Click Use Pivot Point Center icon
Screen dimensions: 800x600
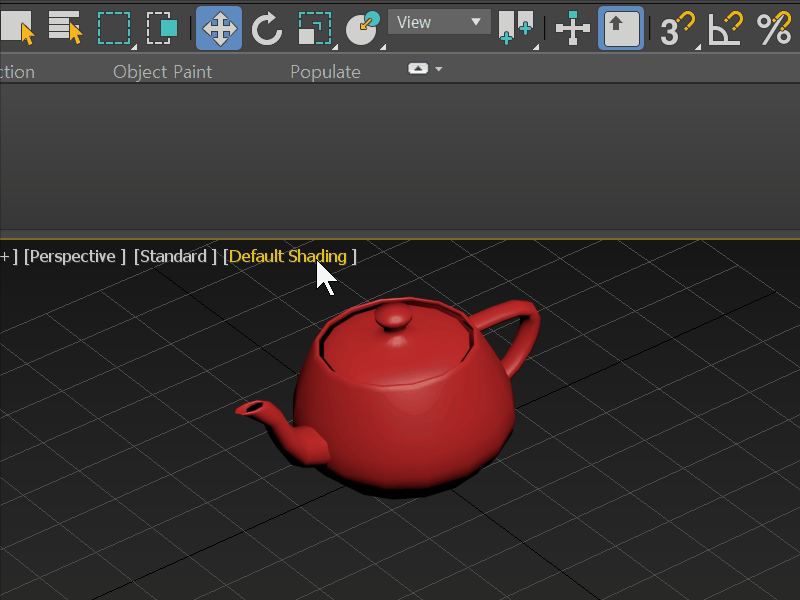point(516,28)
